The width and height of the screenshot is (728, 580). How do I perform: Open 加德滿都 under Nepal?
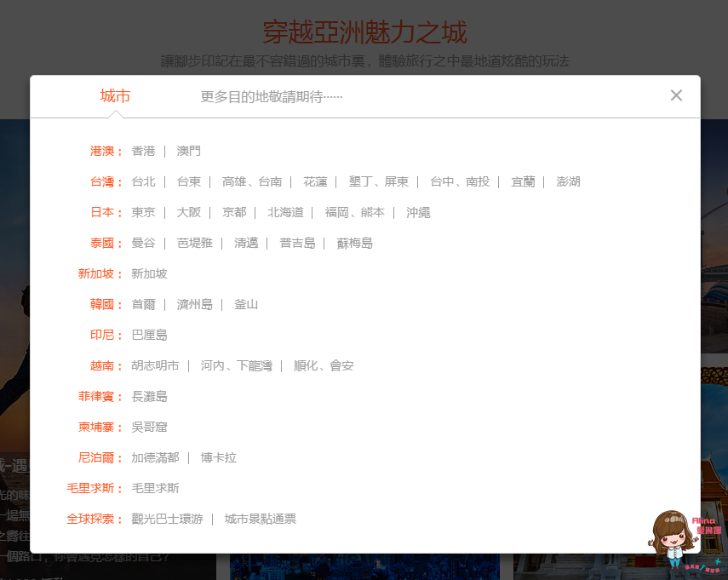155,457
